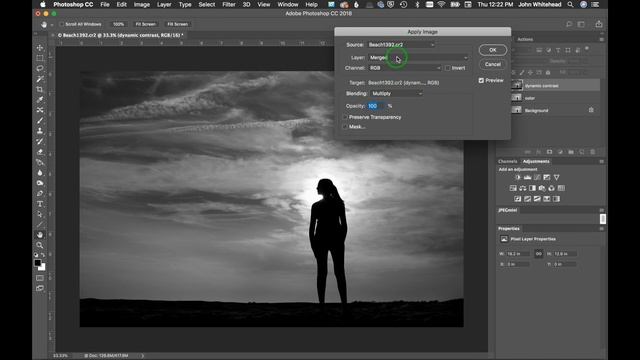Select the Sponge tool

[40, 183]
